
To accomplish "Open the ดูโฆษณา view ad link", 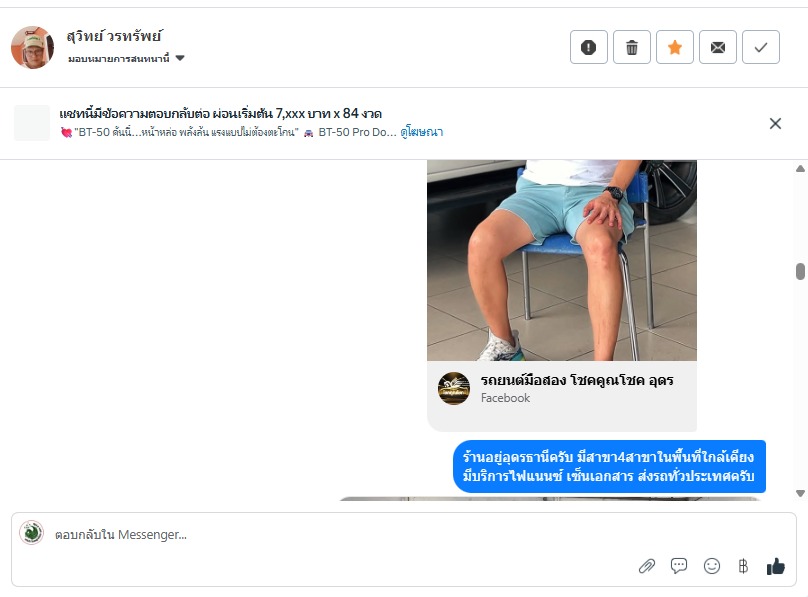I will [x=422, y=132].
